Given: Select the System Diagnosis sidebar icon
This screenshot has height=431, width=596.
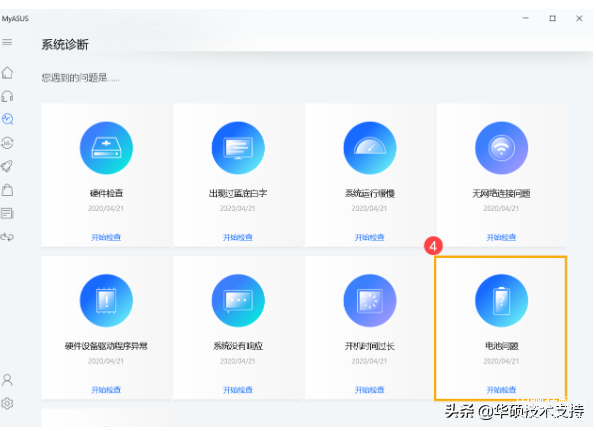Looking at the screenshot, I should [x=7, y=119].
